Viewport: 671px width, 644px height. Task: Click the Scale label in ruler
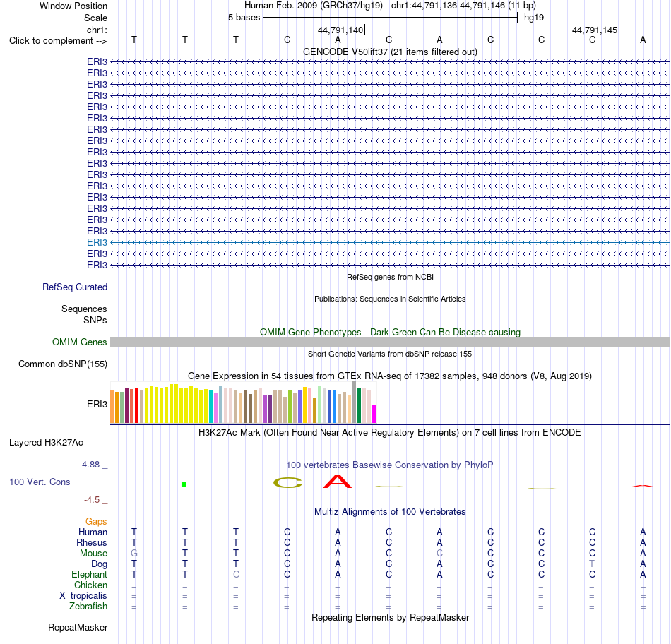[95, 18]
